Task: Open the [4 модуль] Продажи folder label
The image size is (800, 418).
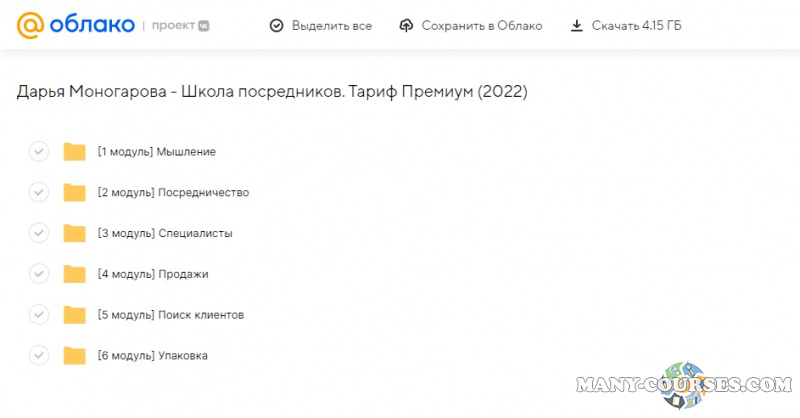Action: (152, 274)
